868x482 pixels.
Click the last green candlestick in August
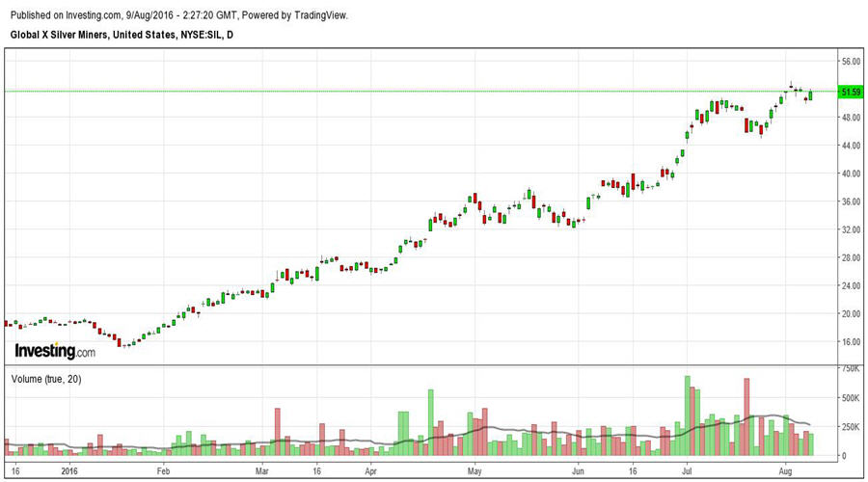click(x=811, y=94)
